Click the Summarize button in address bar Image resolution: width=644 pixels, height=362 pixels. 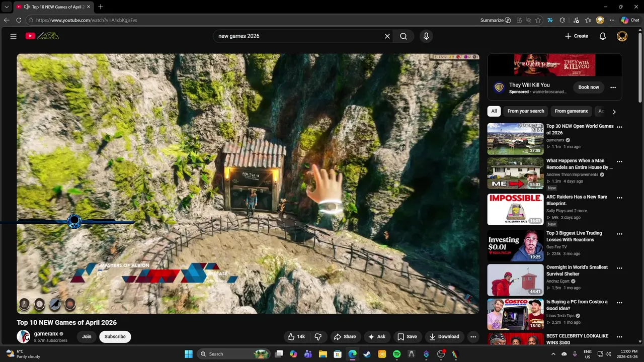coord(496,20)
